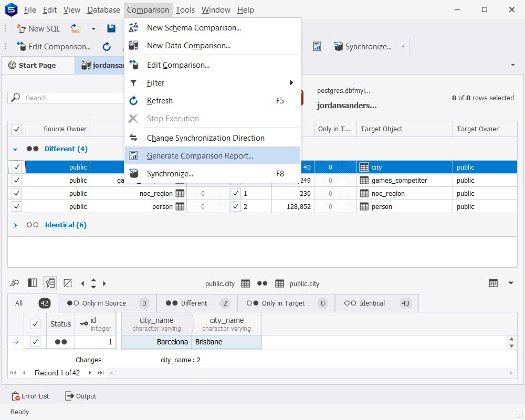Click the previous column arrow in the lower toolbar
This screenshot has height=420, width=525.
pos(82,283)
